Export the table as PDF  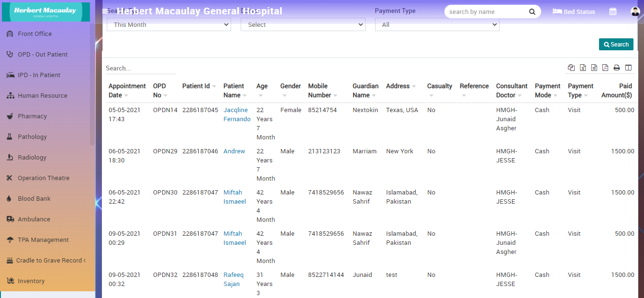pyautogui.click(x=605, y=68)
